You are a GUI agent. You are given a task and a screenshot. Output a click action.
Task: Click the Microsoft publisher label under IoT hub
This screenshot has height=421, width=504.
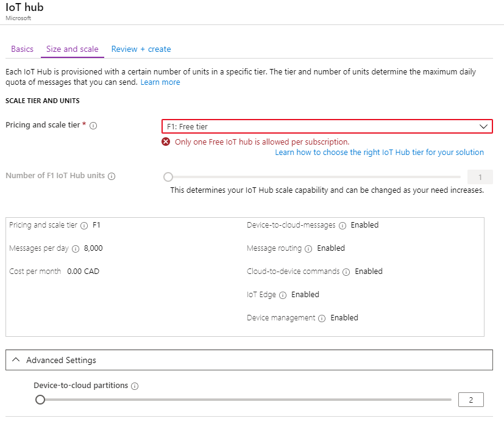pyautogui.click(x=18, y=18)
